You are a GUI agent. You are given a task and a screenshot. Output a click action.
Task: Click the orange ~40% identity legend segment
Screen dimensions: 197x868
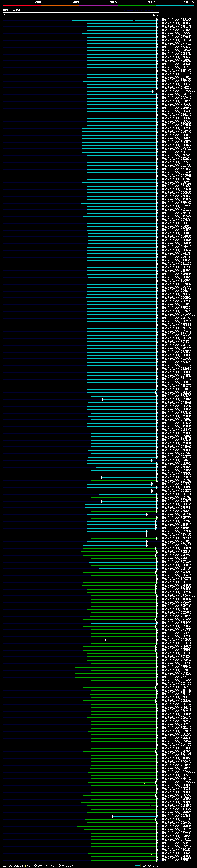(x=60, y=6)
